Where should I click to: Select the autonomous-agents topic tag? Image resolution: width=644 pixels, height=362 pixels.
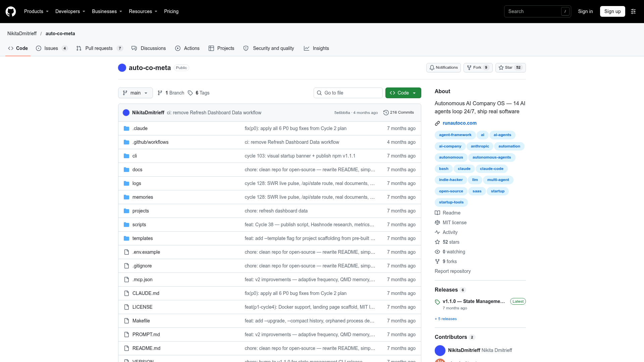[492, 158]
